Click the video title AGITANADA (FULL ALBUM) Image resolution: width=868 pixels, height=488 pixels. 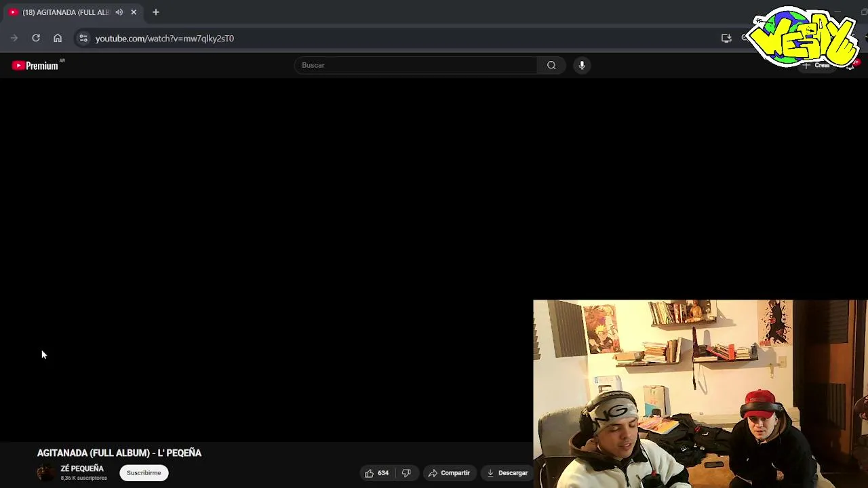pos(119,453)
